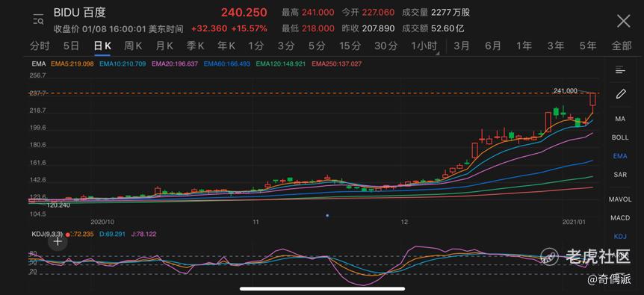This screenshot has height=295, width=644.
Task: Click the 241.000 high price label on chart
Action: [565, 90]
